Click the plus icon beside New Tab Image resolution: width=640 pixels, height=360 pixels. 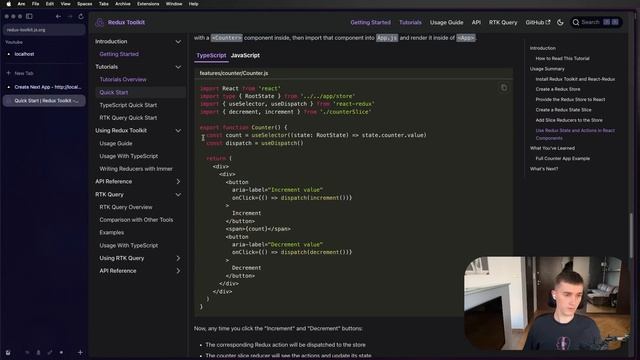coord(9,73)
